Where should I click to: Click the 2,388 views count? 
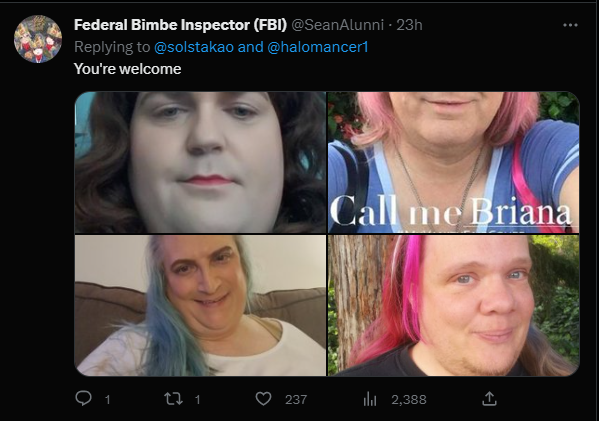(x=409, y=400)
